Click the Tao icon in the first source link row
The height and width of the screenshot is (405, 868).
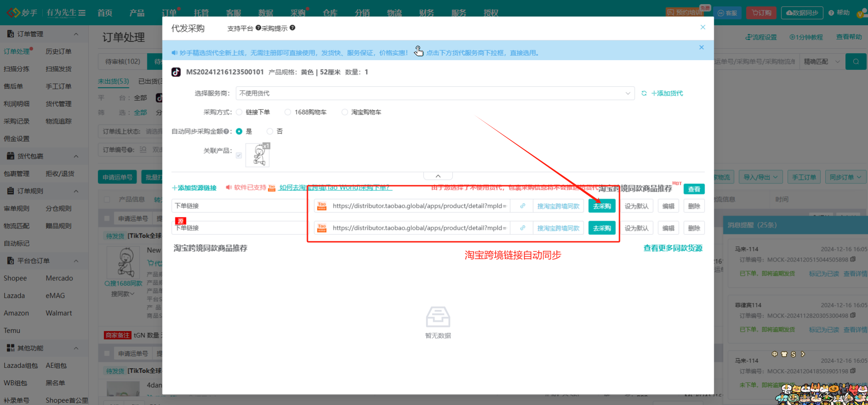tap(322, 206)
